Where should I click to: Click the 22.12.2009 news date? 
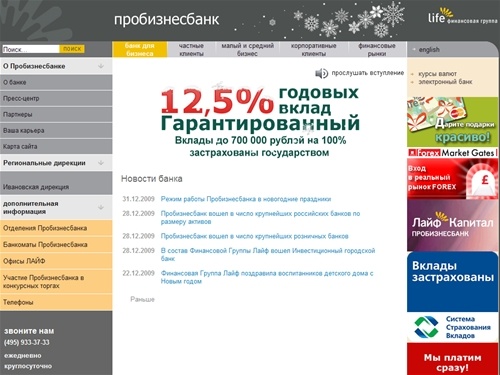(x=138, y=273)
